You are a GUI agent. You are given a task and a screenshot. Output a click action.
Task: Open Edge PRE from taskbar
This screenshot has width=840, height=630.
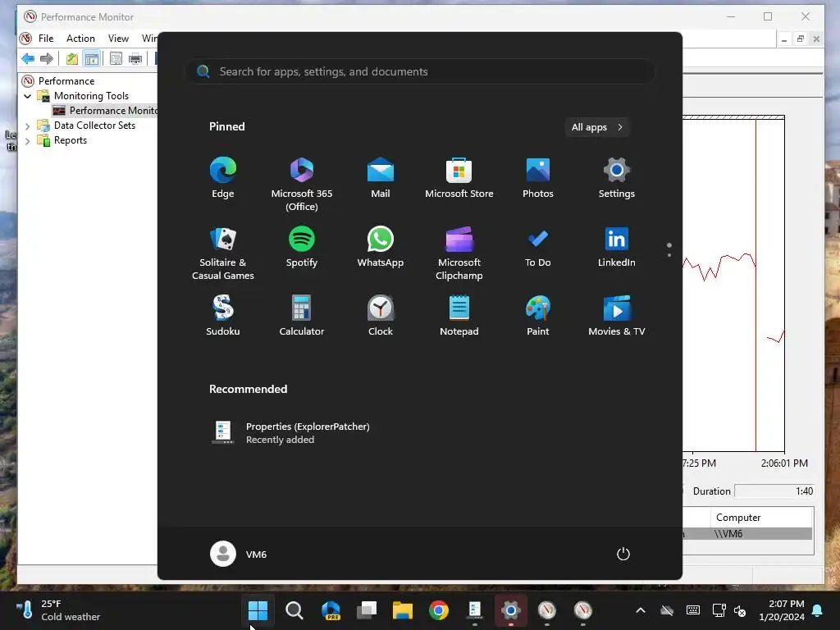[330, 610]
